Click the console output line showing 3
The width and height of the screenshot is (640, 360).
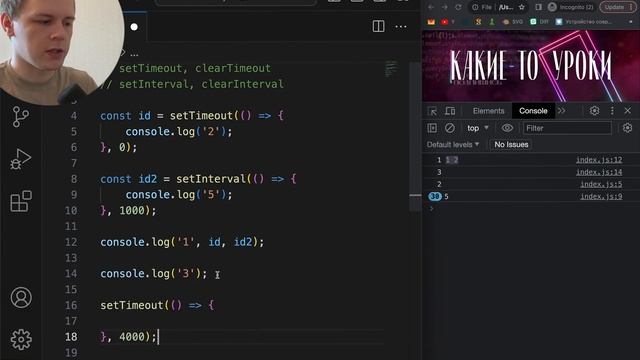(531, 172)
